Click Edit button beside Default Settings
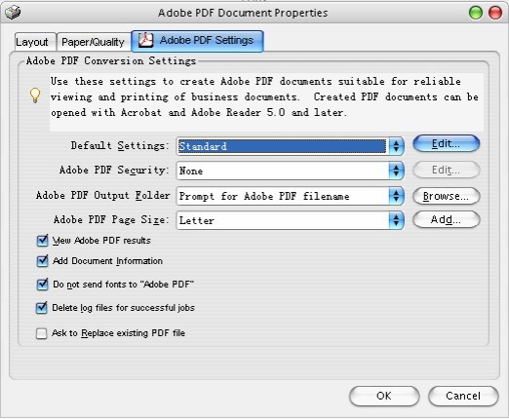Image resolution: width=509 pixels, height=420 pixels. click(x=446, y=143)
